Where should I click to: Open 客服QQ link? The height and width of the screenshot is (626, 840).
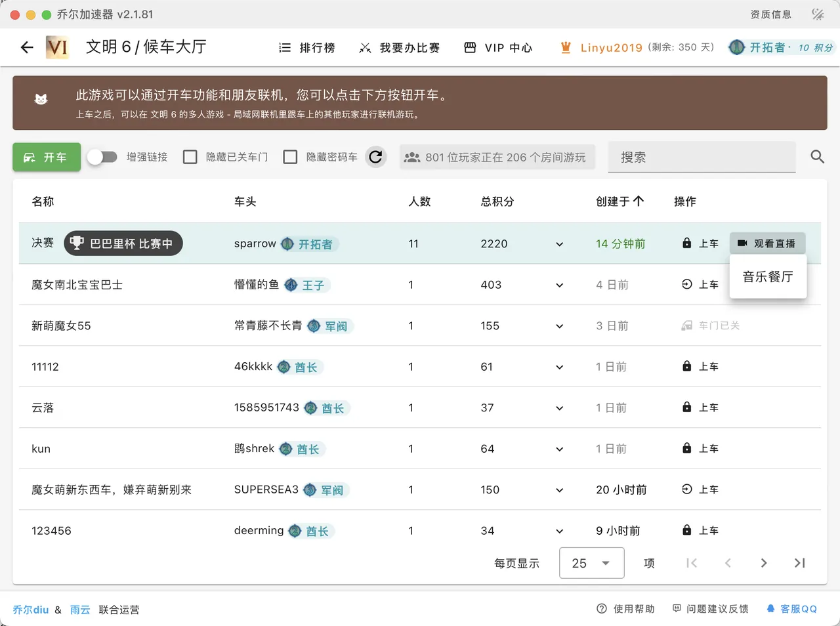click(791, 609)
